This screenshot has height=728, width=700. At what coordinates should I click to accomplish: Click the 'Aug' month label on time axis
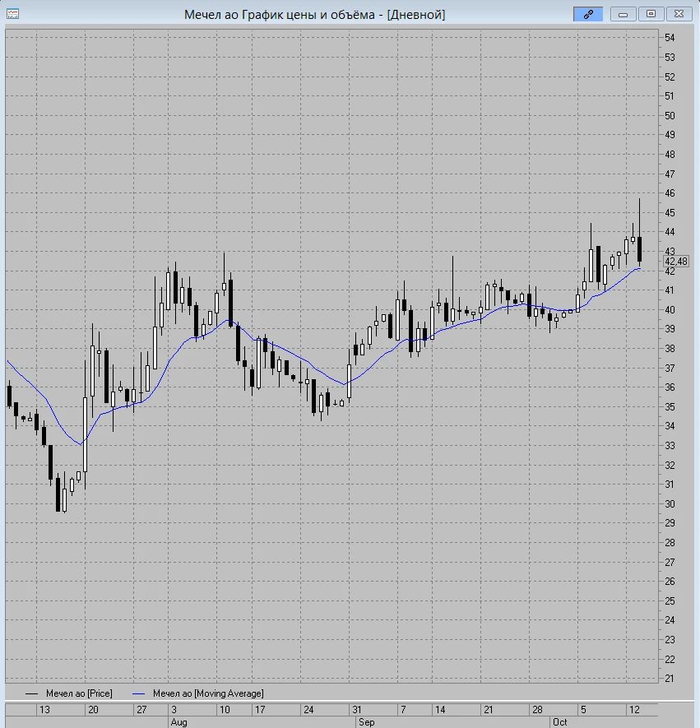click(178, 722)
